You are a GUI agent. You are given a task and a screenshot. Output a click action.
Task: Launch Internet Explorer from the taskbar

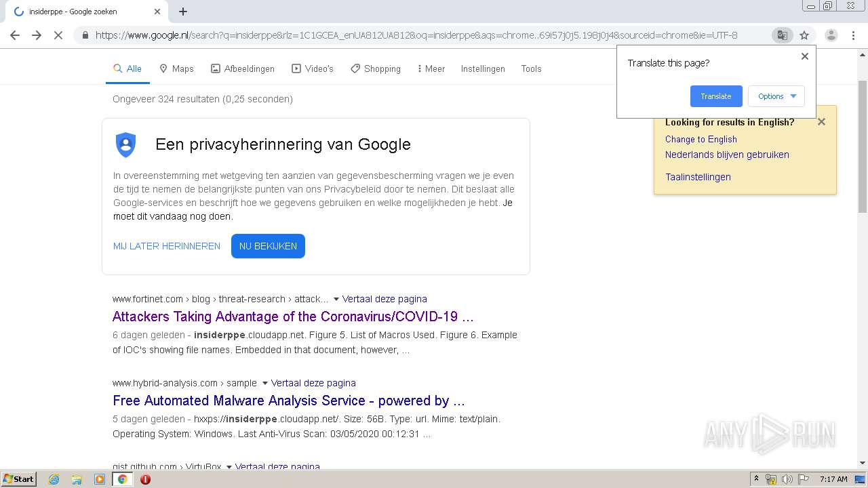click(54, 479)
